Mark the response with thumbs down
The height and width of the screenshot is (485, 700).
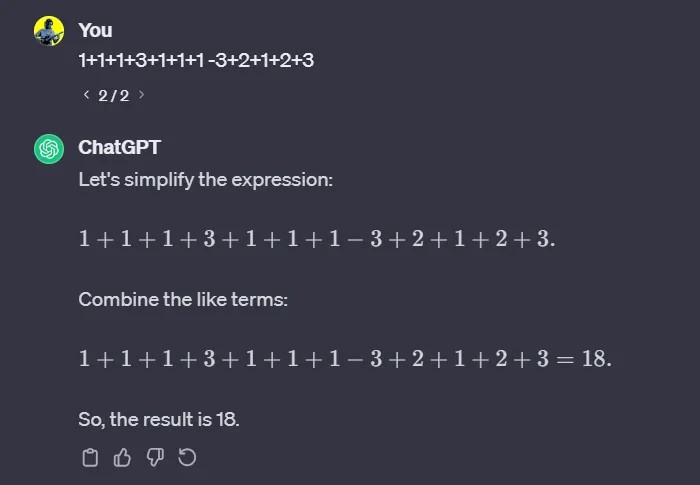pyautogui.click(x=154, y=457)
